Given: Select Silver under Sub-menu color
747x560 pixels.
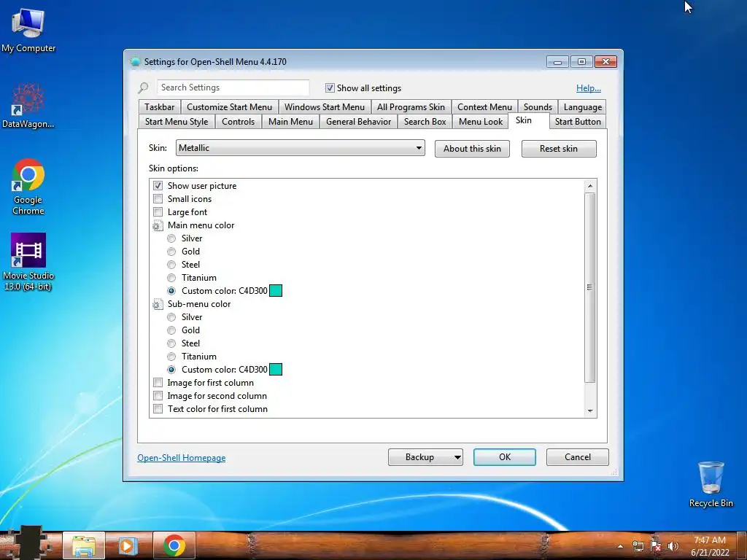Looking at the screenshot, I should point(171,317).
